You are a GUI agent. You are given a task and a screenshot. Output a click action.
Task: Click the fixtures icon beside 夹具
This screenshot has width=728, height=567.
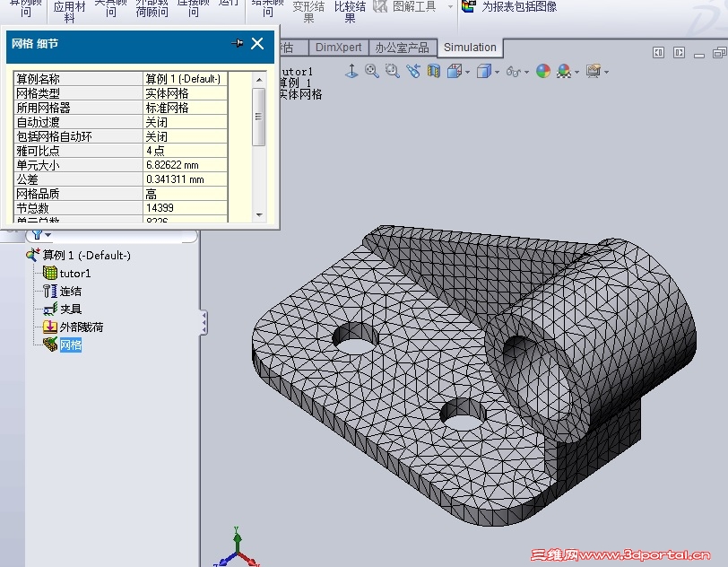click(49, 309)
